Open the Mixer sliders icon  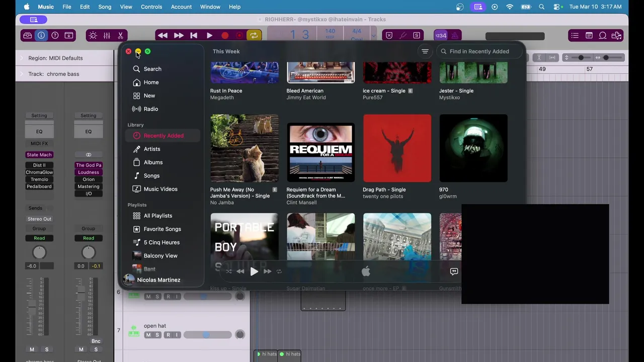click(107, 35)
